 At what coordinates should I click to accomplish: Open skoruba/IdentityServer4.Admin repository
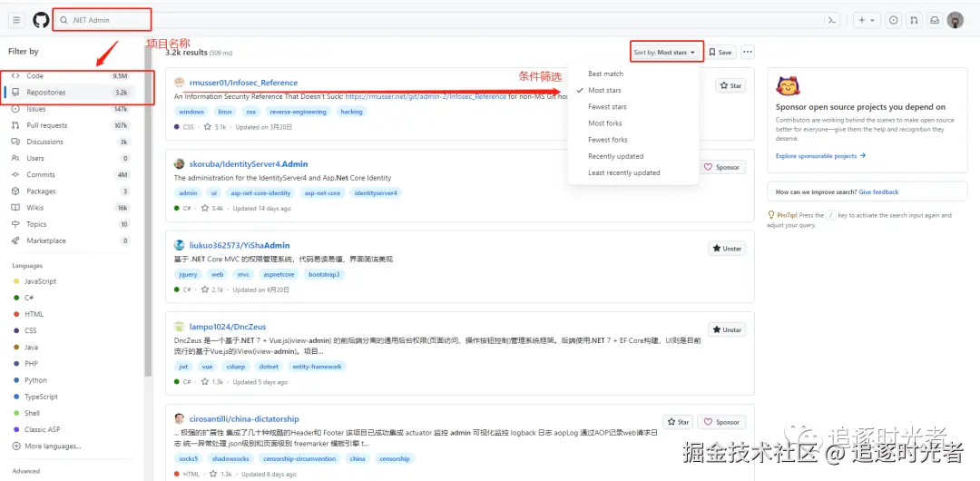[x=249, y=164]
